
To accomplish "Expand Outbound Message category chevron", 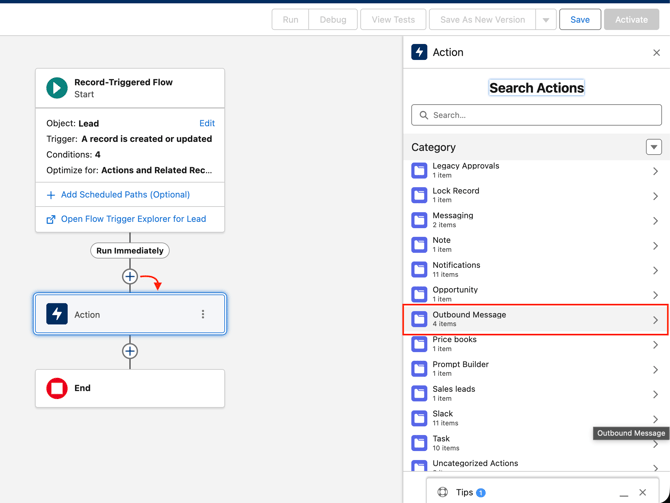I will [x=655, y=320].
